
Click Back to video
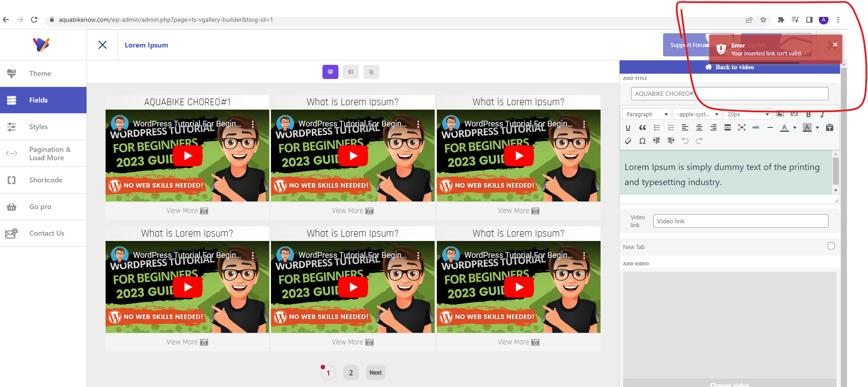[x=730, y=67]
